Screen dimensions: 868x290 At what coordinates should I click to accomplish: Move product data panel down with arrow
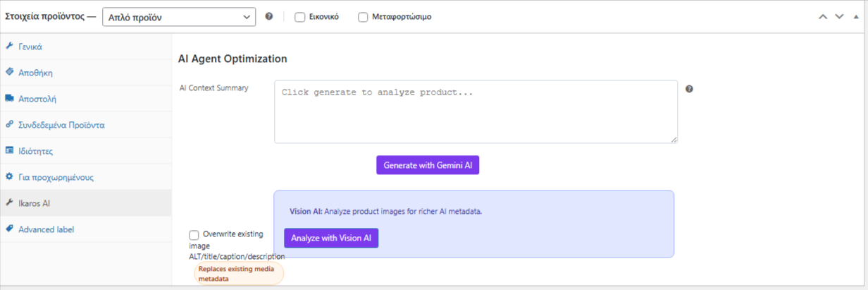(838, 17)
